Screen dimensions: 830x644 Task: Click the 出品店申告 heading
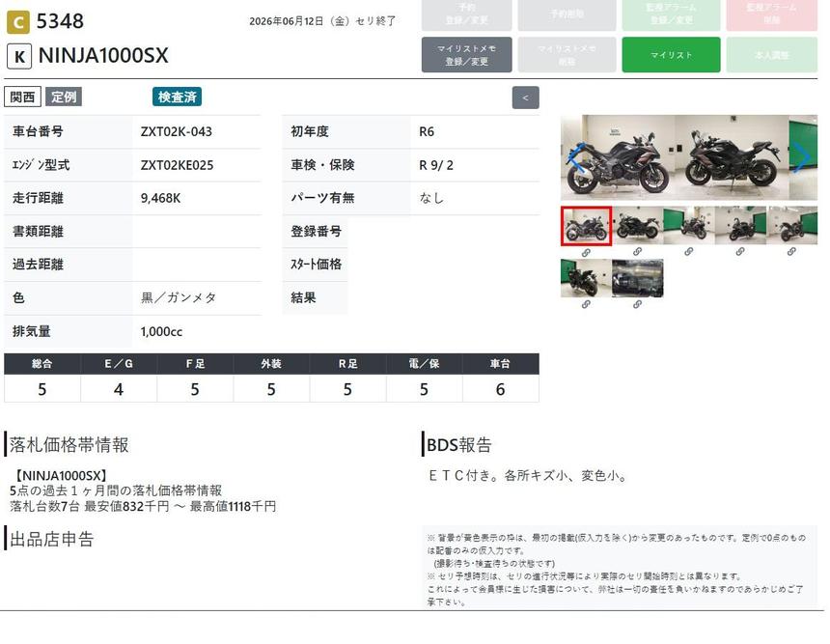pos(52,539)
